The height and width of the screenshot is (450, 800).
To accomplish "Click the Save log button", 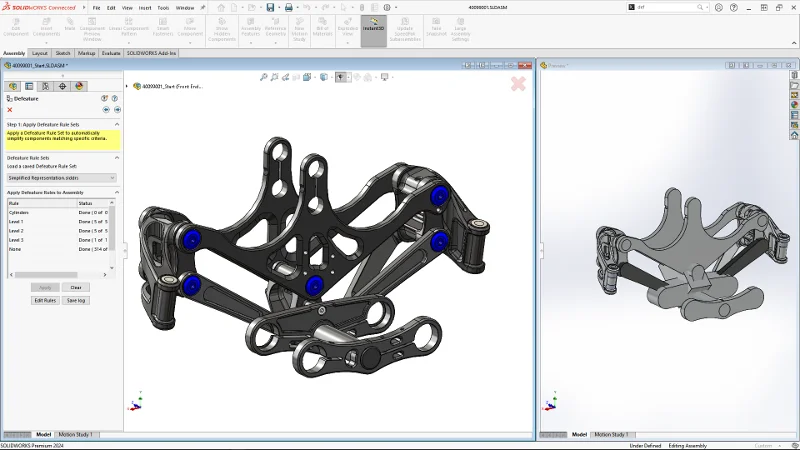I will click(x=76, y=300).
